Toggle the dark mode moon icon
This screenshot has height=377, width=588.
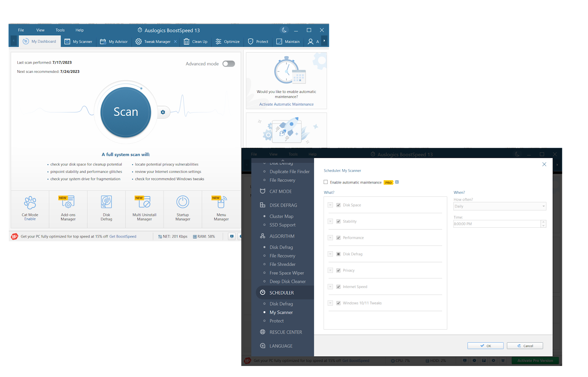point(284,30)
